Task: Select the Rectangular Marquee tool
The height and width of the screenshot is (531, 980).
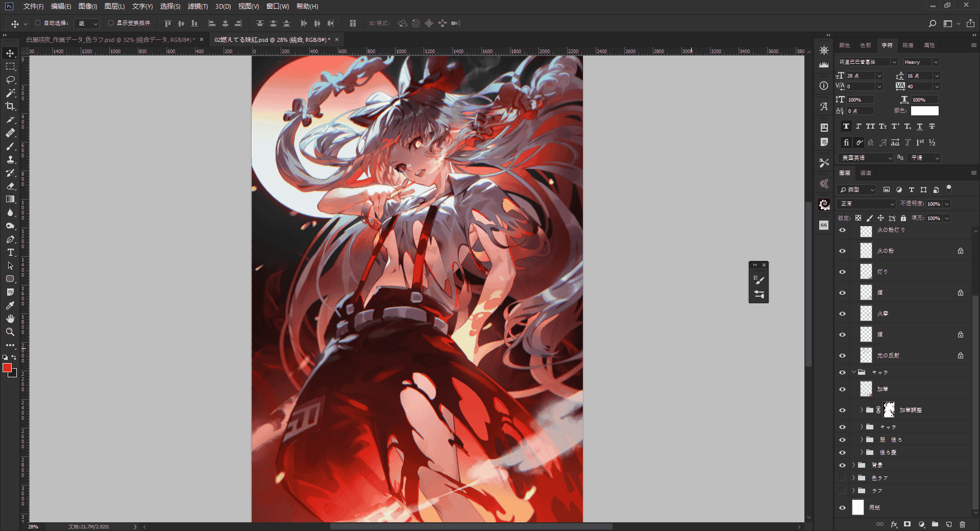Action: tap(10, 66)
